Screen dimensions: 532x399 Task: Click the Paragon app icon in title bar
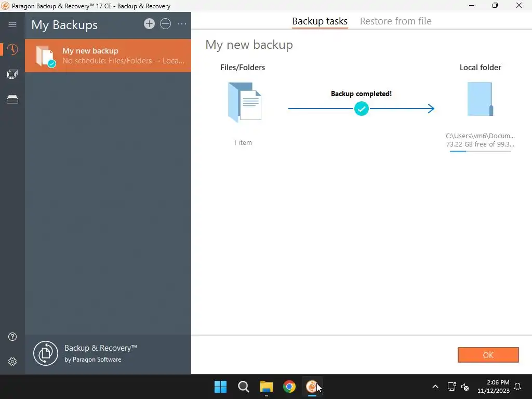(5, 6)
